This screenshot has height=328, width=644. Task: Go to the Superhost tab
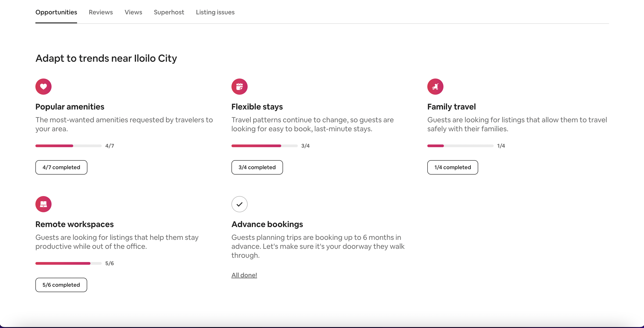169,12
